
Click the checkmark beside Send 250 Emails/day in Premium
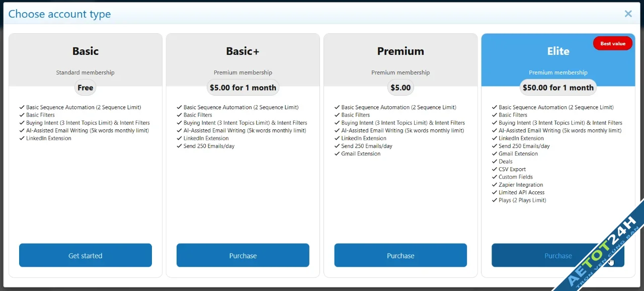click(337, 146)
